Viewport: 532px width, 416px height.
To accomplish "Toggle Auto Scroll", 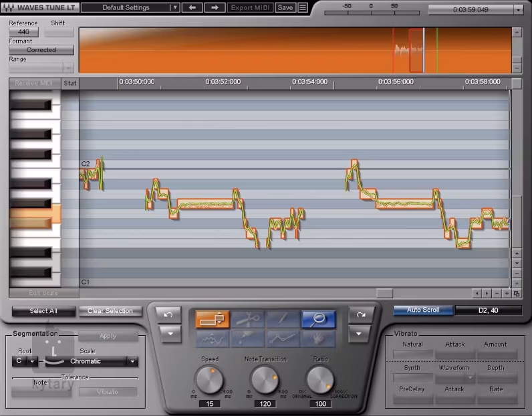I will click(x=423, y=310).
